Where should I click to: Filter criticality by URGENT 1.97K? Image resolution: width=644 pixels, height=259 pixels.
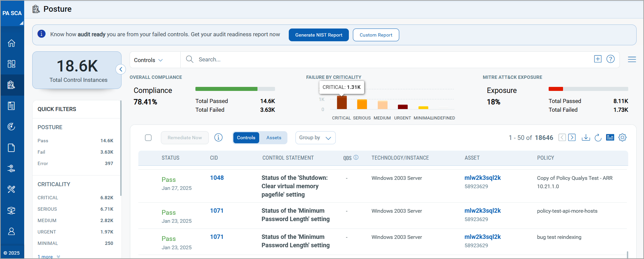click(x=76, y=232)
